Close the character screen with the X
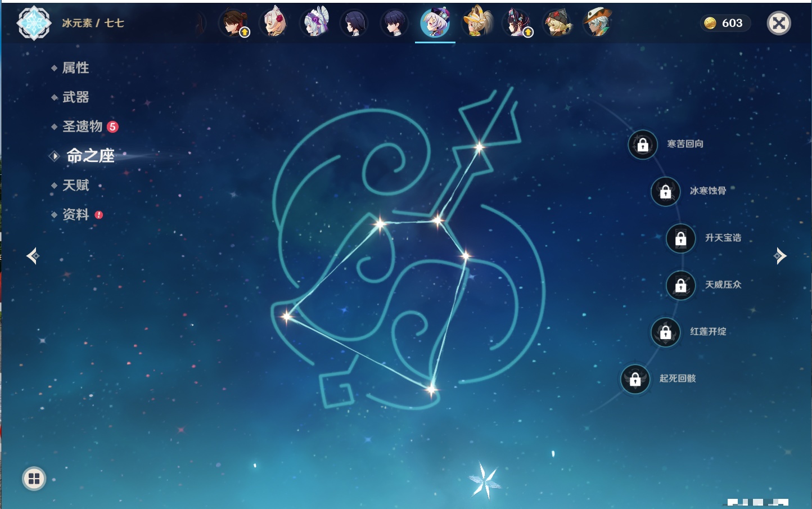 (x=779, y=23)
